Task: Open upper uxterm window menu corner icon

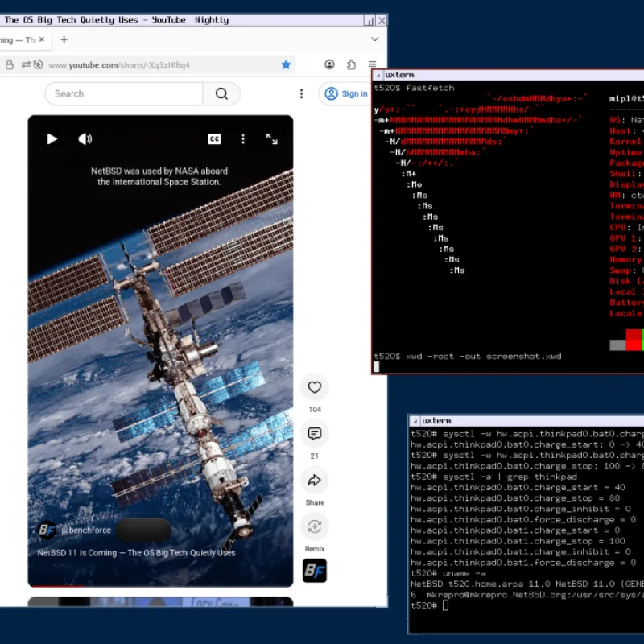Action: click(x=378, y=75)
